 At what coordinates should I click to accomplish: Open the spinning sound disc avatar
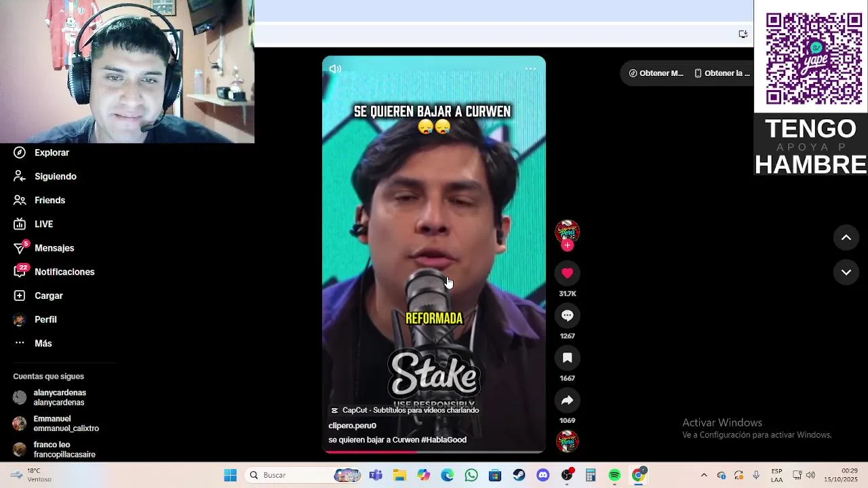(x=568, y=441)
